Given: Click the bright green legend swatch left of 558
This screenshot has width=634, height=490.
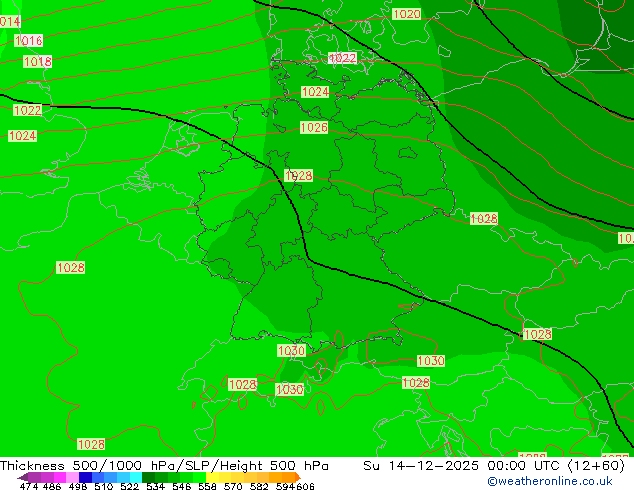Looking at the screenshot, I should tap(200, 477).
